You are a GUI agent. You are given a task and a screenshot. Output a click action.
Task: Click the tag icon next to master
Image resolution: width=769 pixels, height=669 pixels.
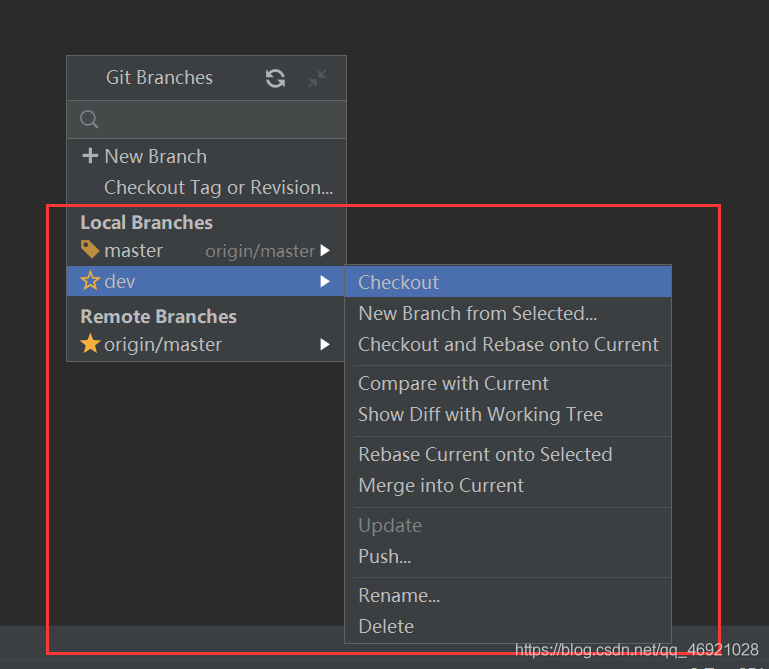pos(90,250)
